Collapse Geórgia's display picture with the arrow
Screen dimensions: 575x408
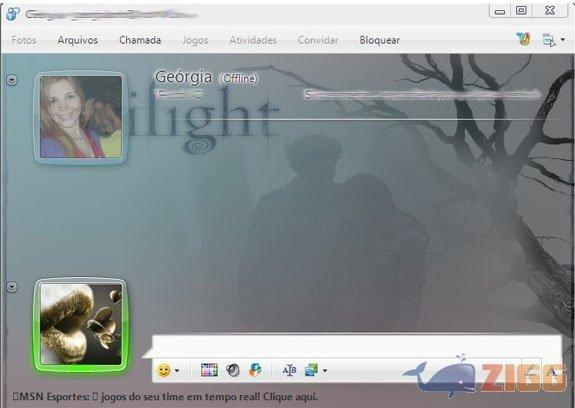pyautogui.click(x=12, y=80)
